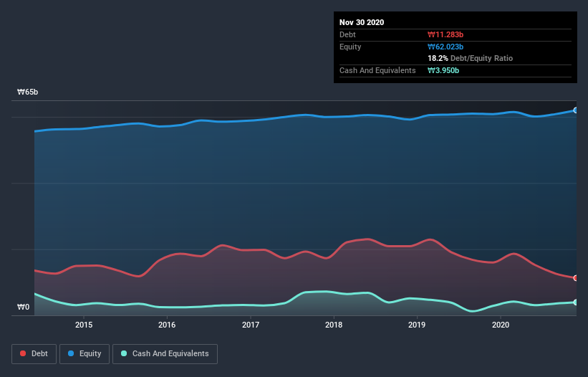
Task: Click the 2015 x-axis label
Action: (x=84, y=325)
